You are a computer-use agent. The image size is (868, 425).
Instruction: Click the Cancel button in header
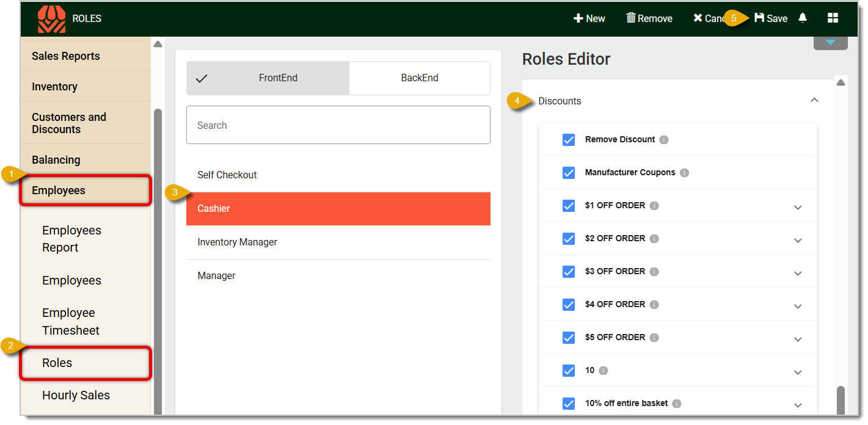709,18
